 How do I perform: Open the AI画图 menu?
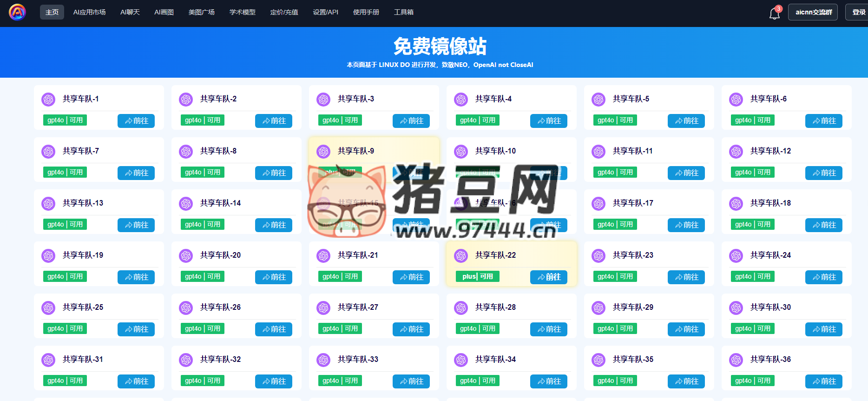click(x=164, y=12)
